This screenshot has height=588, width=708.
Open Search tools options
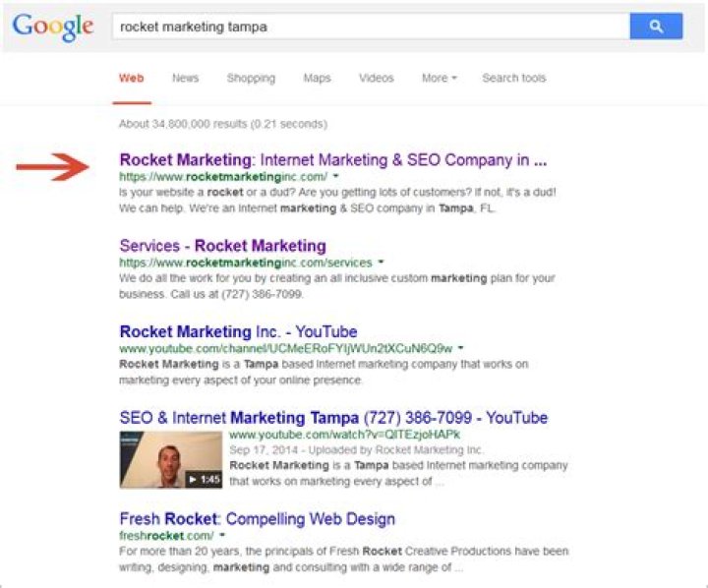513,79
